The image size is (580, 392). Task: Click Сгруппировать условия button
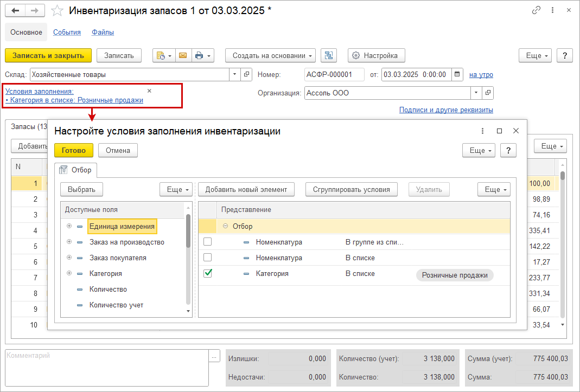point(352,189)
